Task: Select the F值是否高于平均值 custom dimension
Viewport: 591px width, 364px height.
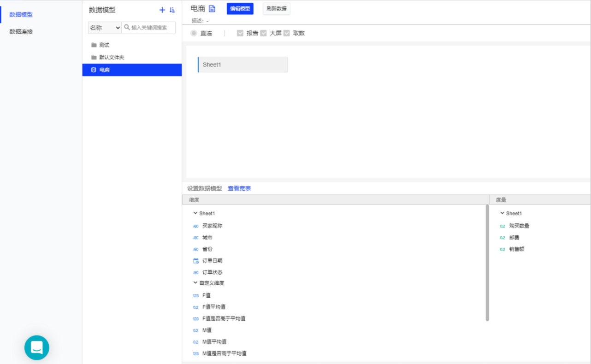Action: pyautogui.click(x=224, y=319)
